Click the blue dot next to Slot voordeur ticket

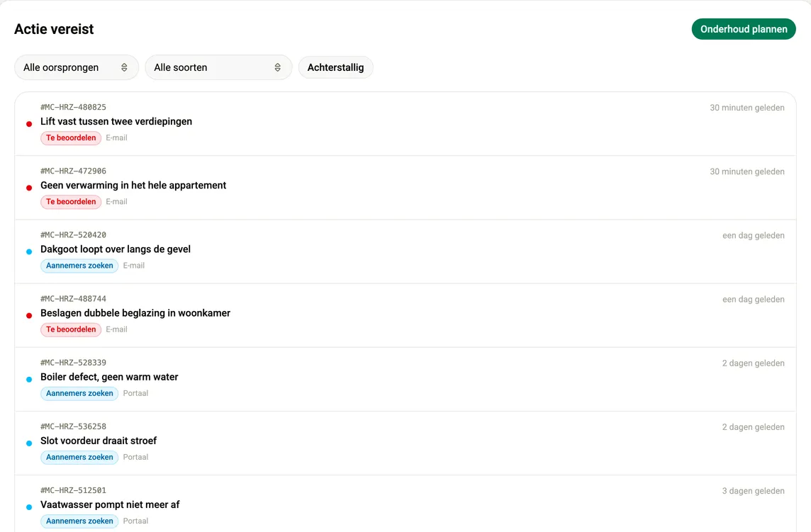point(29,443)
